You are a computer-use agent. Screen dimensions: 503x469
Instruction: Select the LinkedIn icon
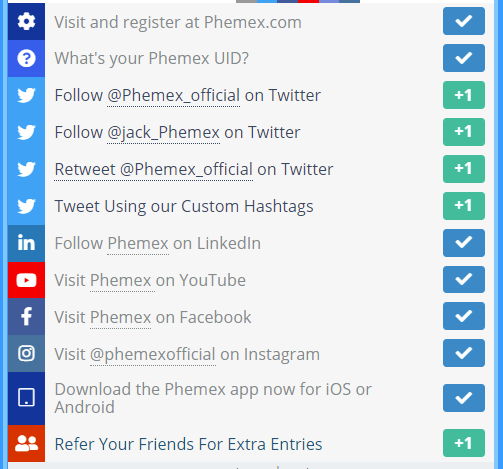click(26, 243)
